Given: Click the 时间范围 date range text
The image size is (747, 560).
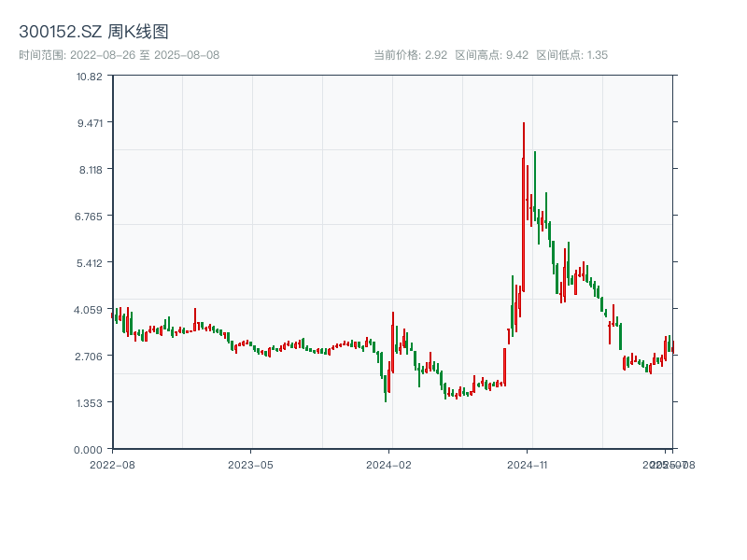Looking at the screenshot, I should tap(120, 55).
